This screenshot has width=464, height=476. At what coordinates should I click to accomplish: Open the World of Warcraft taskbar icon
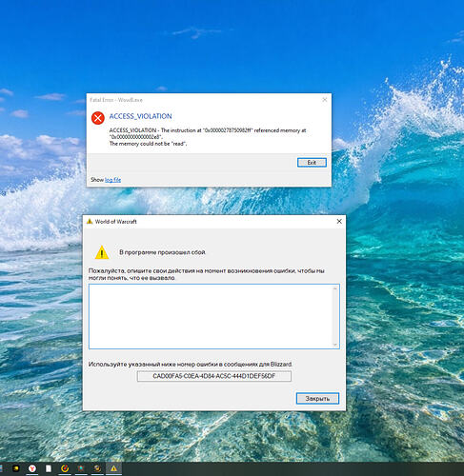tap(97, 468)
